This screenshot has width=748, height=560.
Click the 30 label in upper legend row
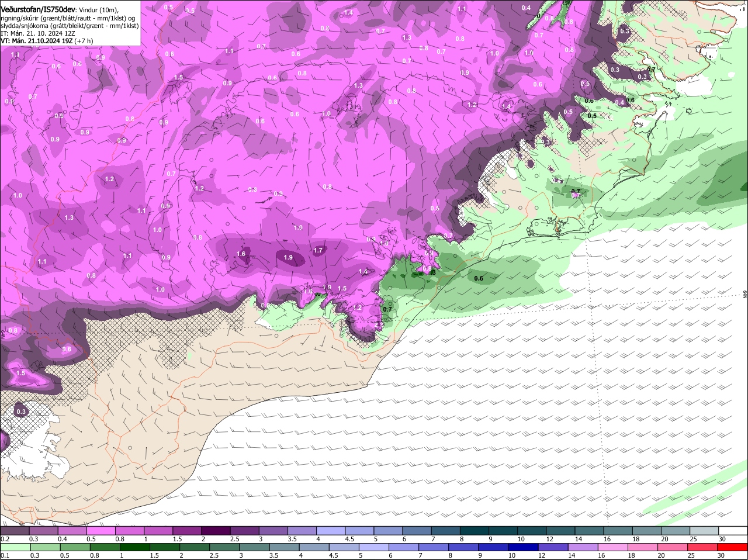722,539
